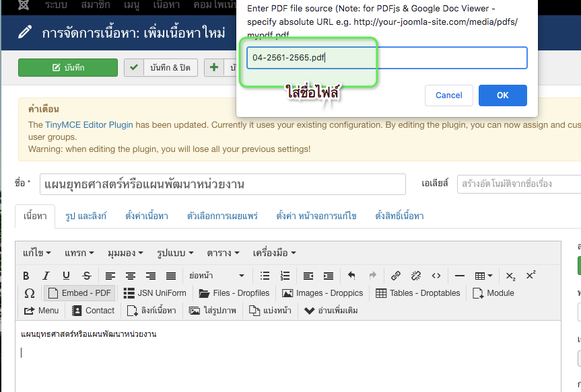Open ย่อหน้า paragraph format dropdown
Viewport: 581px width, 392px height.
point(216,276)
